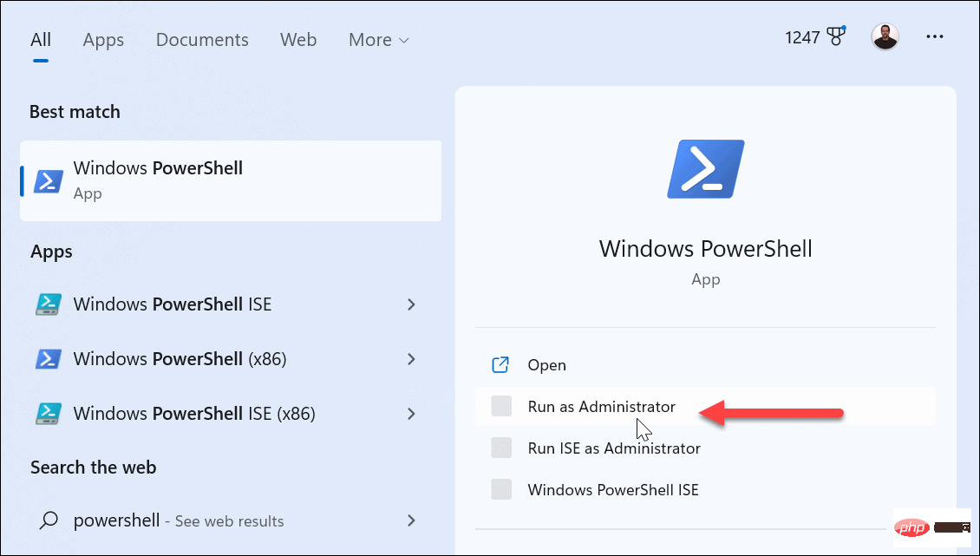
Task: Select the Windows PowerShell (x86) icon
Action: [x=47, y=358]
